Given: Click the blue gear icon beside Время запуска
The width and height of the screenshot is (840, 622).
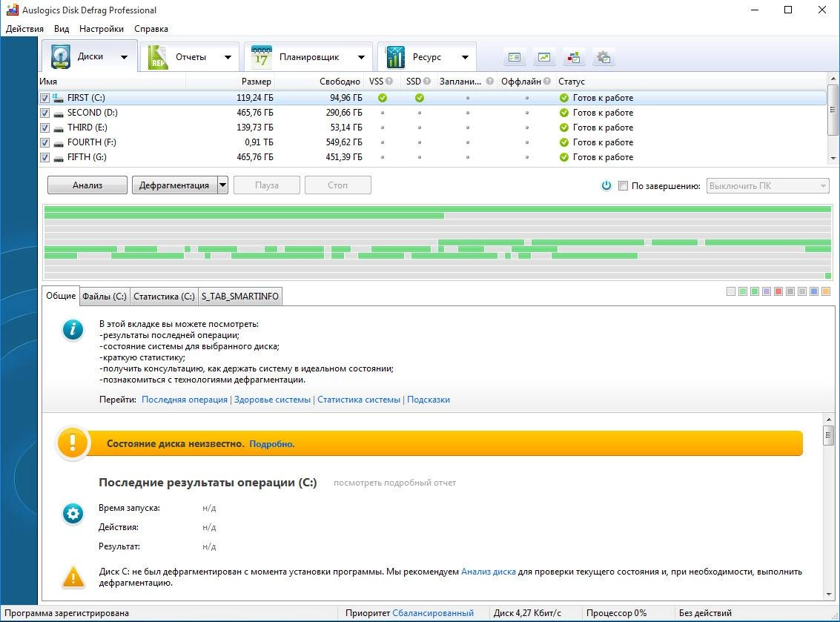Looking at the screenshot, I should pos(73,513).
